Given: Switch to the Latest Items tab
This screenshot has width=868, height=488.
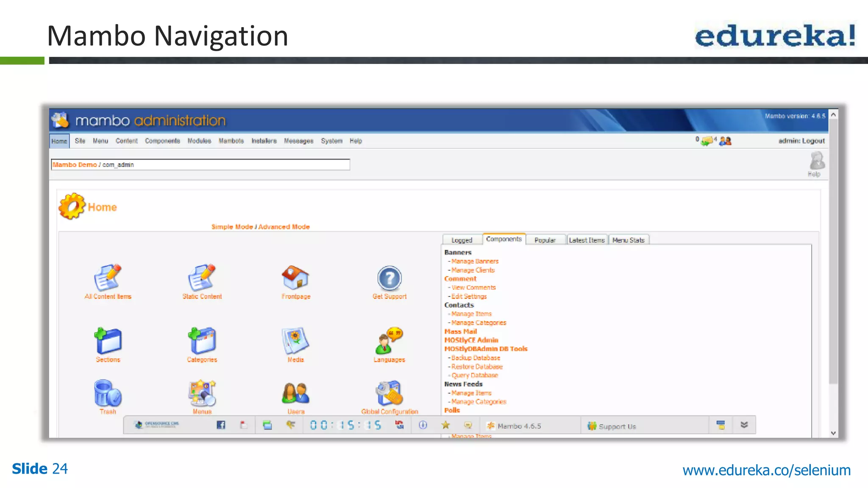Looking at the screenshot, I should pyautogui.click(x=587, y=240).
